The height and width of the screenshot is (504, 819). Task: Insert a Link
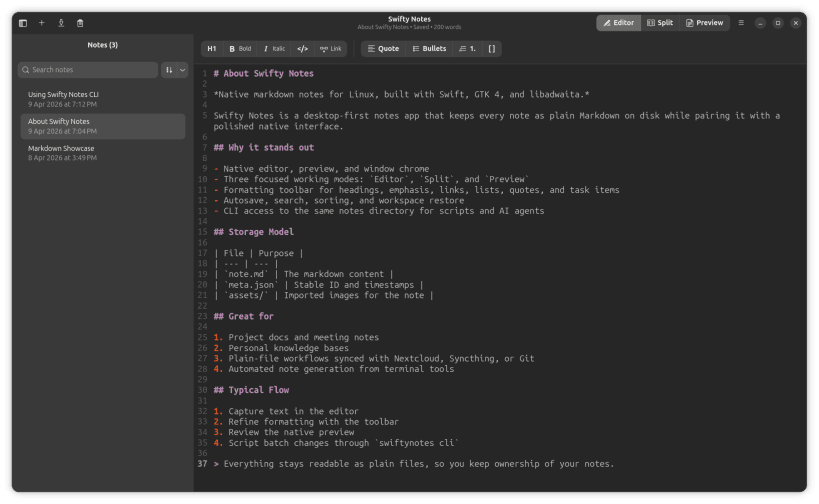(331, 49)
